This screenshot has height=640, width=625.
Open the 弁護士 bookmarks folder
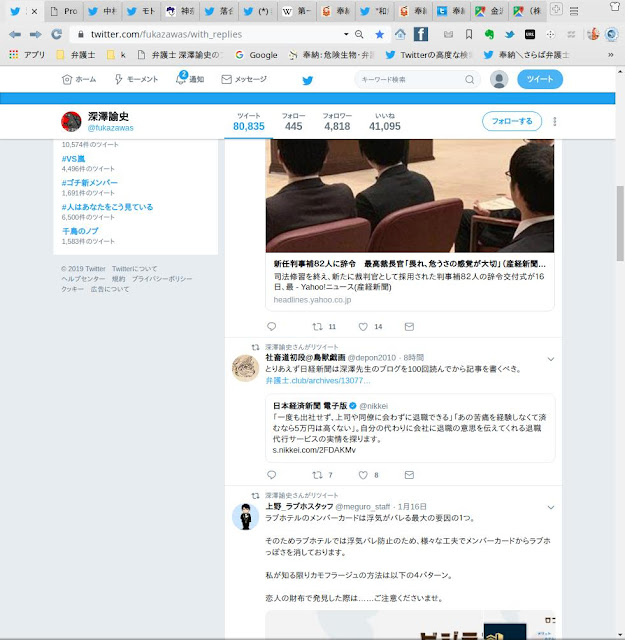pos(76,55)
